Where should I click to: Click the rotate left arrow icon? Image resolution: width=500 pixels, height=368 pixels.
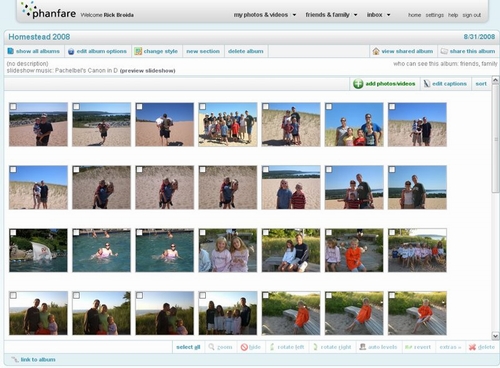272,347
